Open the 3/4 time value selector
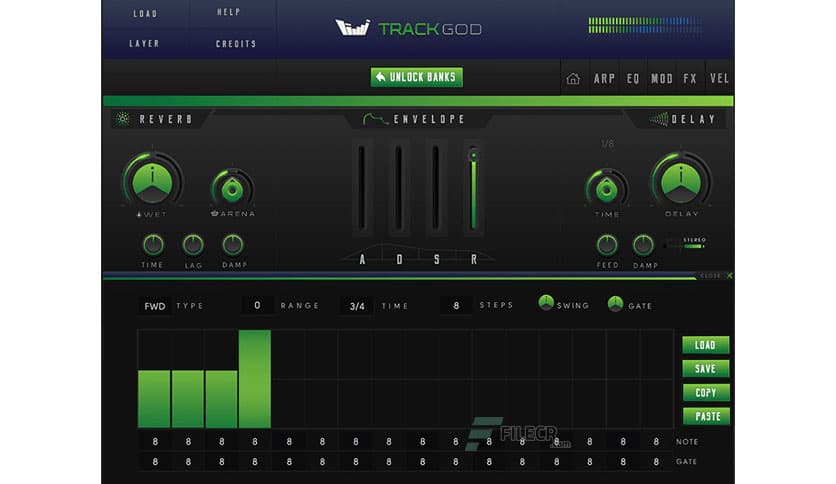This screenshot has width=836, height=484. point(356,305)
